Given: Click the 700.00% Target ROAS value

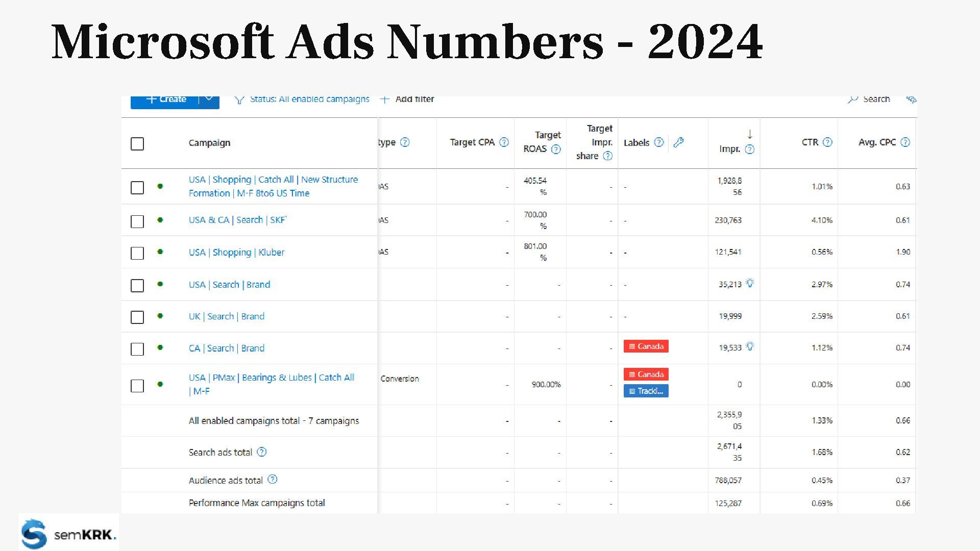Looking at the screenshot, I should click(535, 220).
